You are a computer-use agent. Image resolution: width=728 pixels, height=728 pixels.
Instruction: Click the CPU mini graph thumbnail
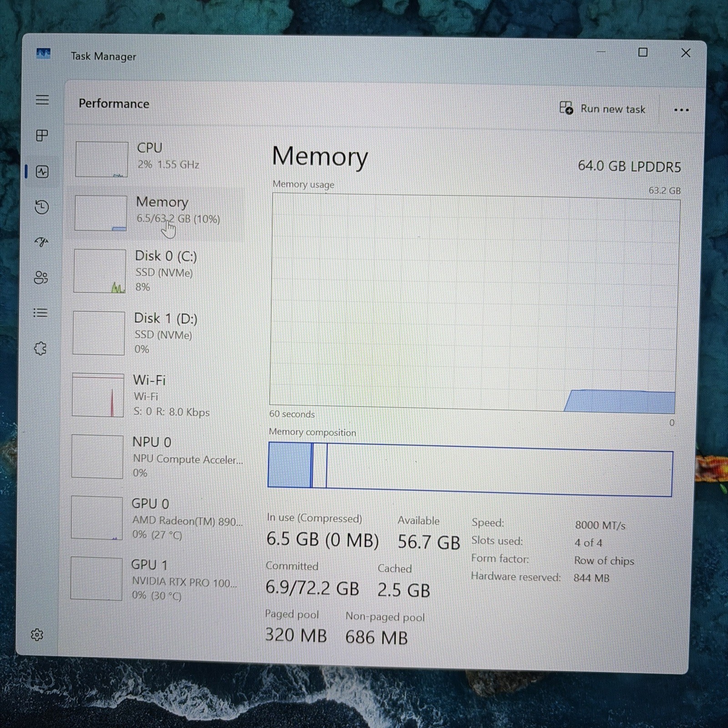tap(101, 159)
